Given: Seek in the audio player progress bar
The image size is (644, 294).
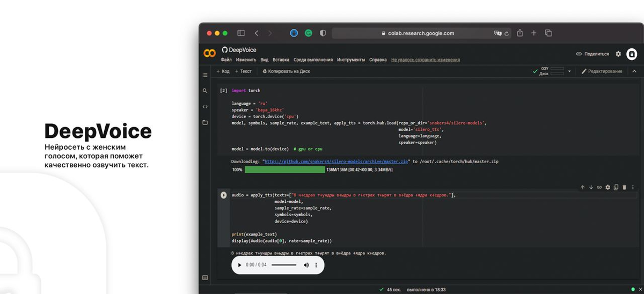Looking at the screenshot, I should click(284, 265).
